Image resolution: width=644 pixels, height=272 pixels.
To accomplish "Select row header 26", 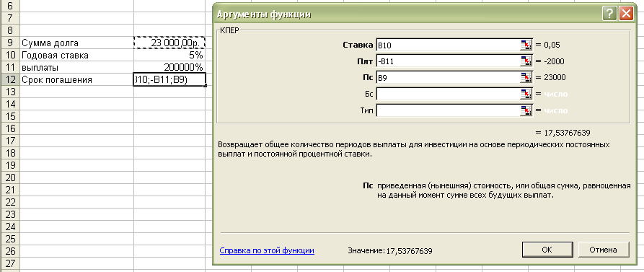I will (x=9, y=251).
